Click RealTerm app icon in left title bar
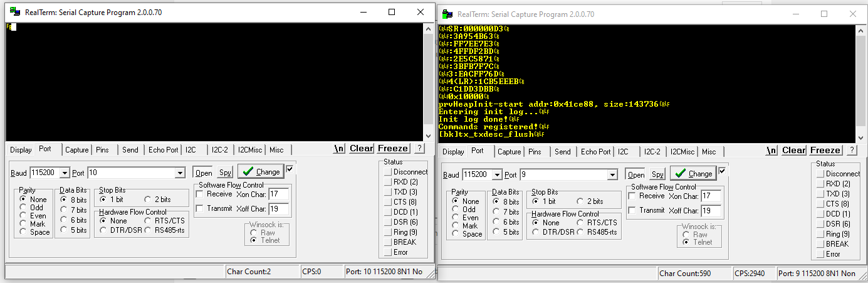868x283 pixels. click(x=14, y=12)
